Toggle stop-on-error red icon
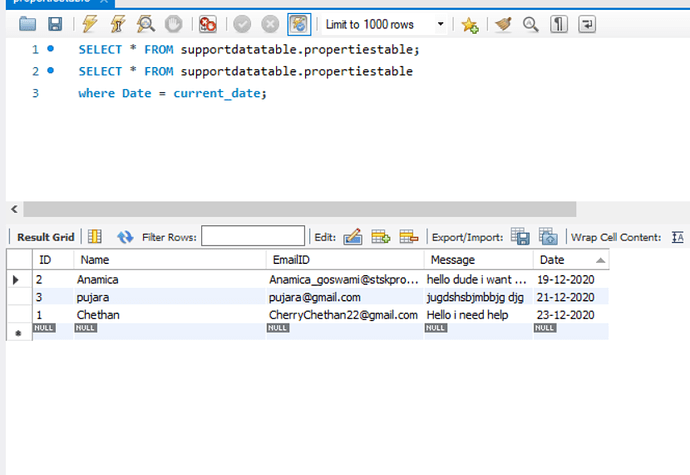Screen dimensions: 690x475 (208, 24)
